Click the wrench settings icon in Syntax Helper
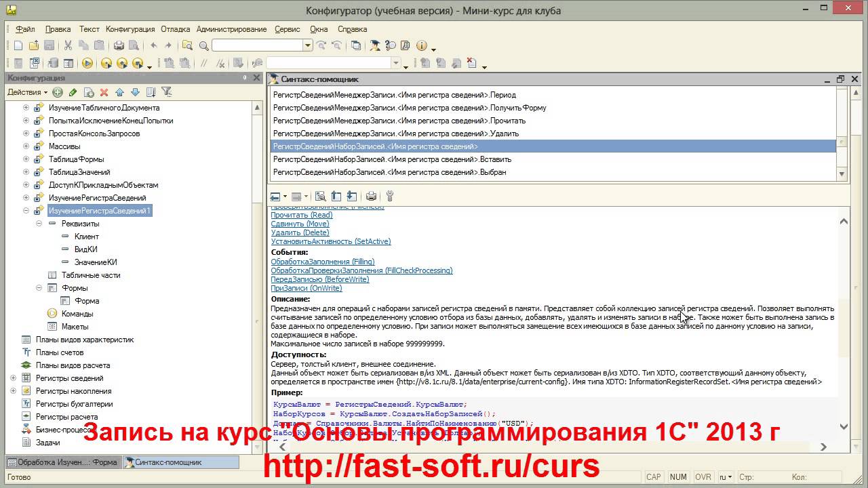 tap(390, 197)
